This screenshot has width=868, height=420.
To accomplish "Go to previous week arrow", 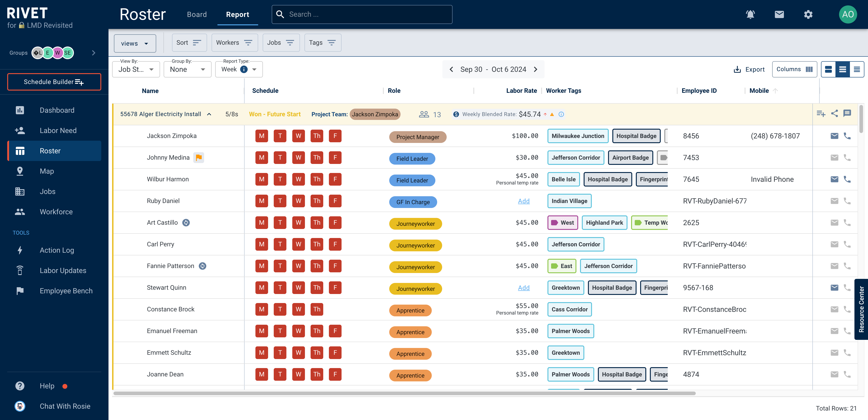I will (451, 69).
